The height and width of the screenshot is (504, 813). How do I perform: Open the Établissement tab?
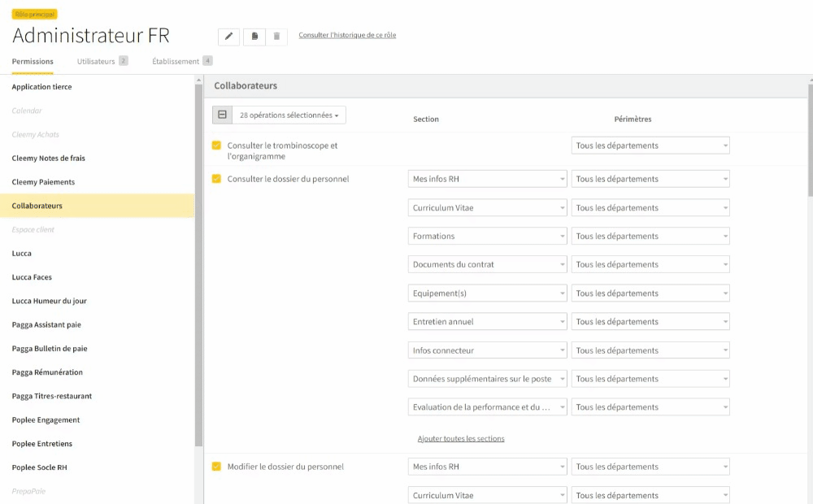pyautogui.click(x=182, y=61)
